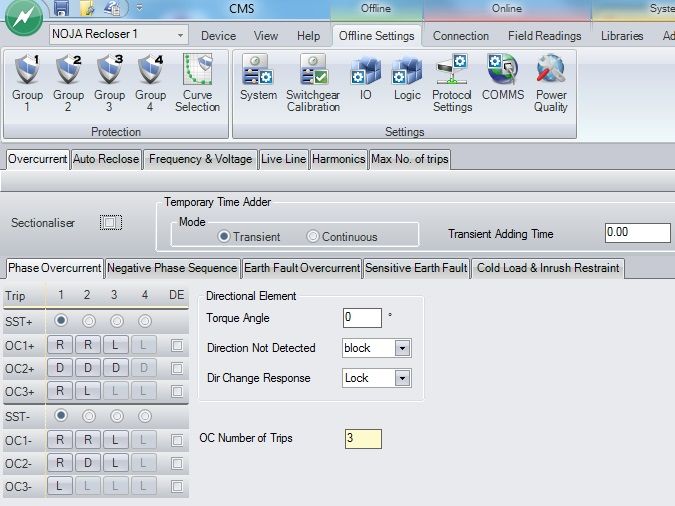Click the Torque Angle input field

coord(362,318)
